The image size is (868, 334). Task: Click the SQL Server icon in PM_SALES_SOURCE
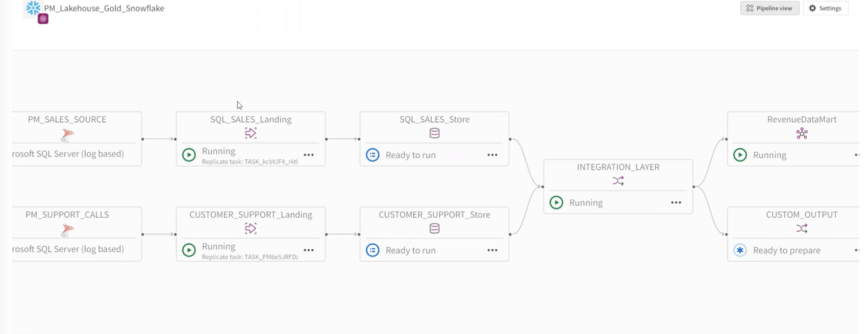(x=68, y=135)
